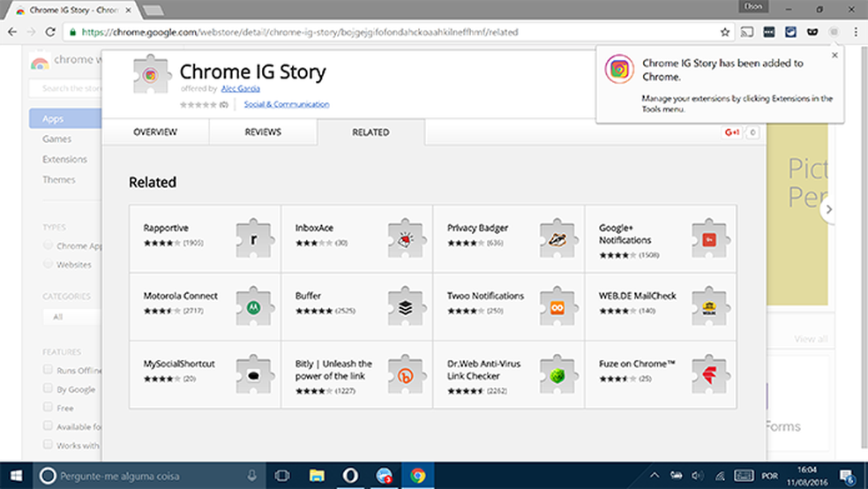Click the Cast icon in toolbar
Viewport: 868px width, 489px height.
tap(747, 32)
